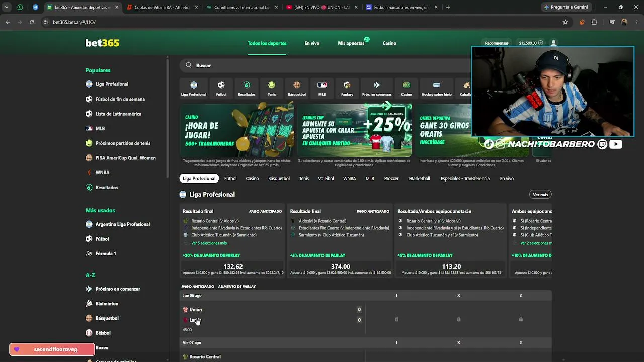Reload the page with the refresh icon
The image size is (644, 362).
(32, 22)
